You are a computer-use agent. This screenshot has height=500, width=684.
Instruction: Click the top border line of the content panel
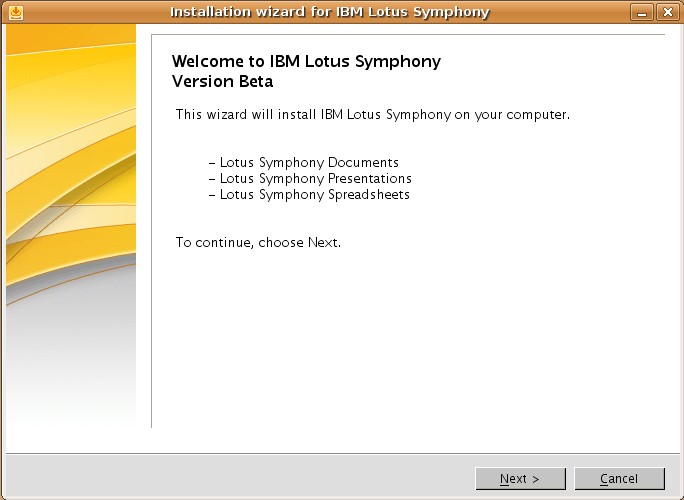(x=408, y=34)
